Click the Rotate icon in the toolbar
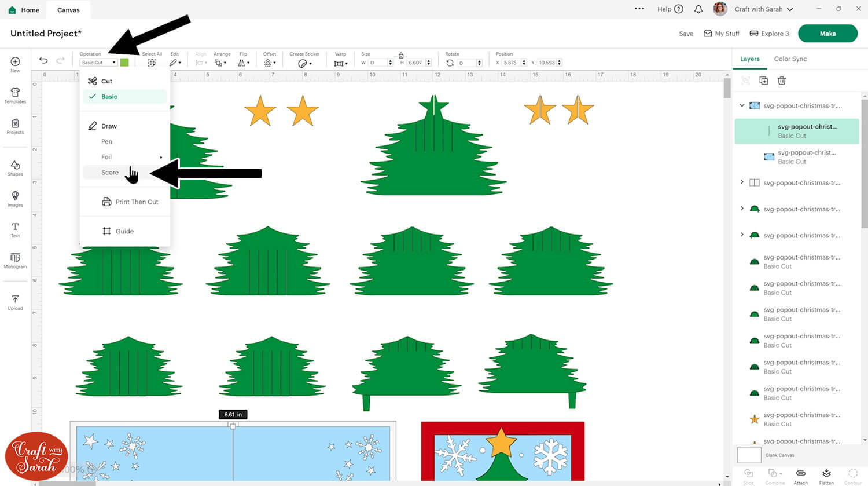Image resolution: width=868 pixels, height=486 pixels. [x=450, y=63]
